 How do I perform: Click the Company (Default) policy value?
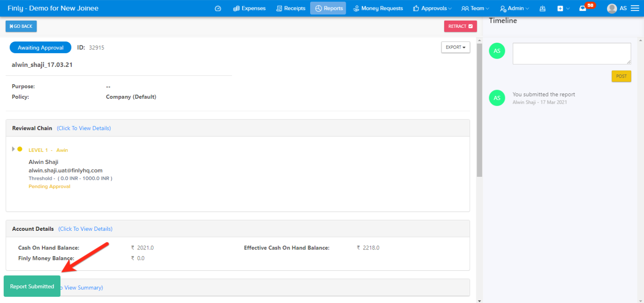(x=131, y=97)
